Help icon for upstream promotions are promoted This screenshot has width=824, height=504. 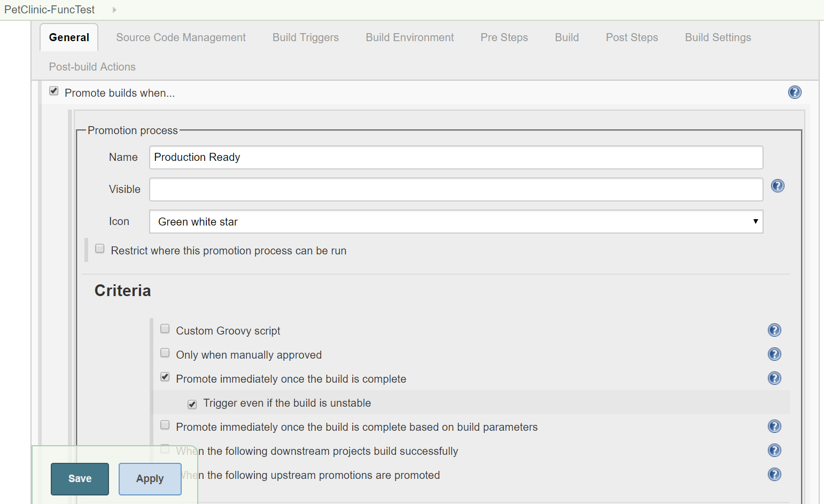coord(774,475)
